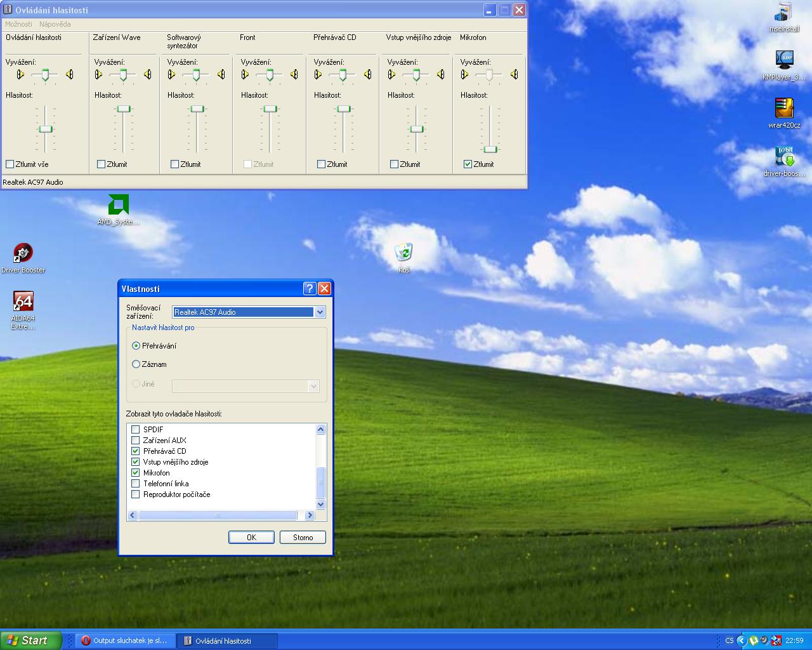Click the Zařízení Wave volume slider handle

(x=124, y=109)
